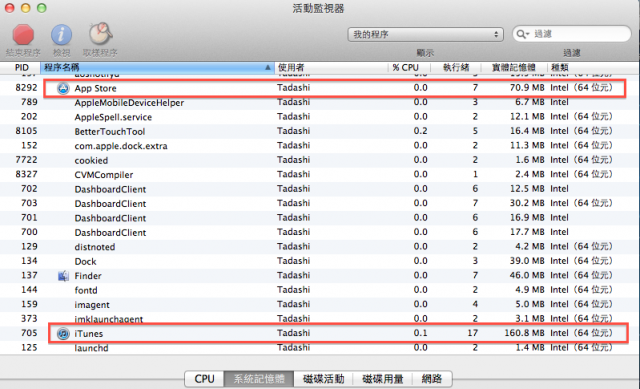Click the Finder process icon

pos(63,276)
